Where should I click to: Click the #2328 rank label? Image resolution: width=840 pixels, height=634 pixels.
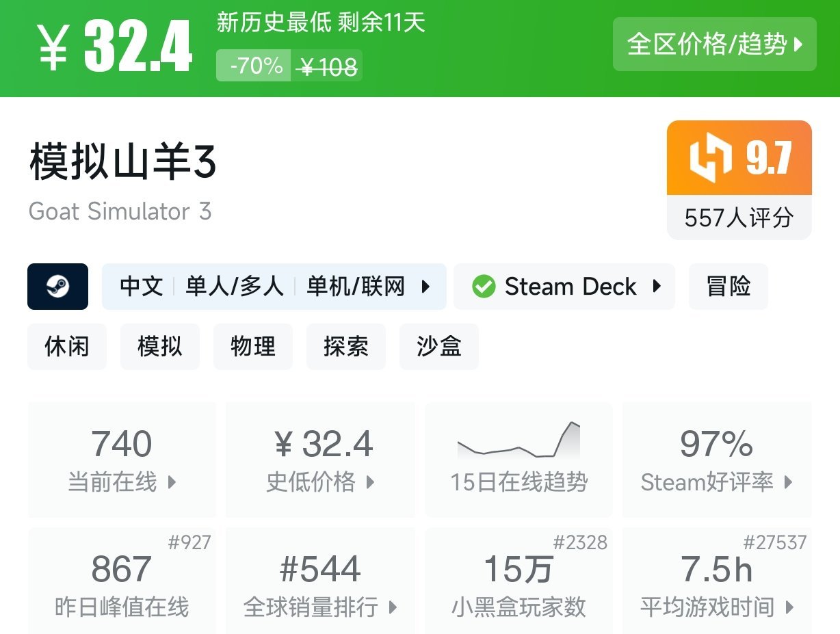[580, 543]
